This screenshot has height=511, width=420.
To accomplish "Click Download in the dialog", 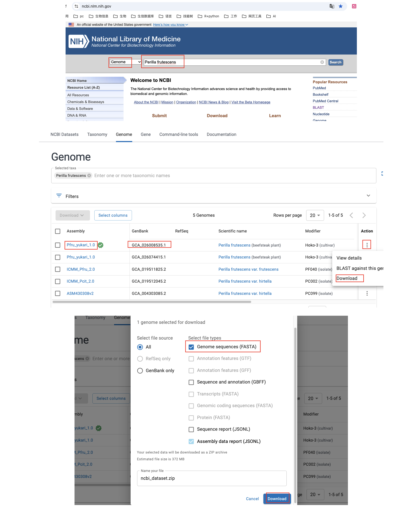I will [x=277, y=499].
